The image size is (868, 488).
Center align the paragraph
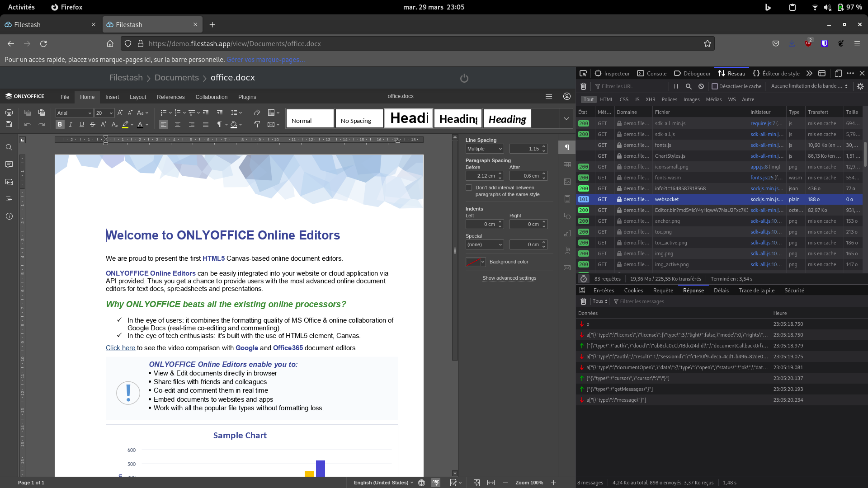point(178,124)
